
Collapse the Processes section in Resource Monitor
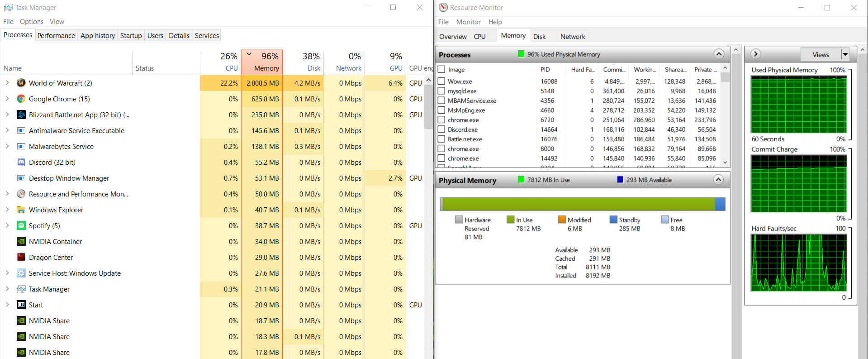point(719,54)
